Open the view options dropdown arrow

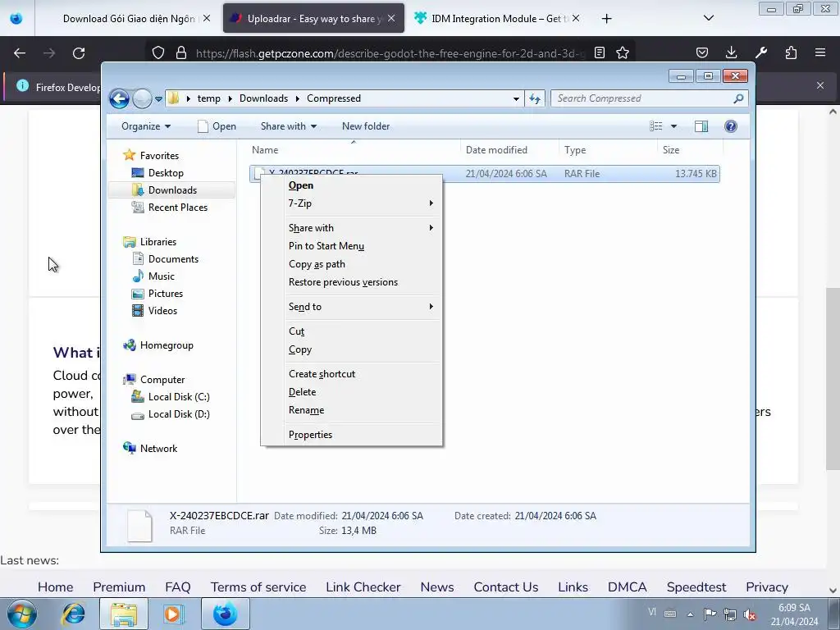[x=674, y=126]
